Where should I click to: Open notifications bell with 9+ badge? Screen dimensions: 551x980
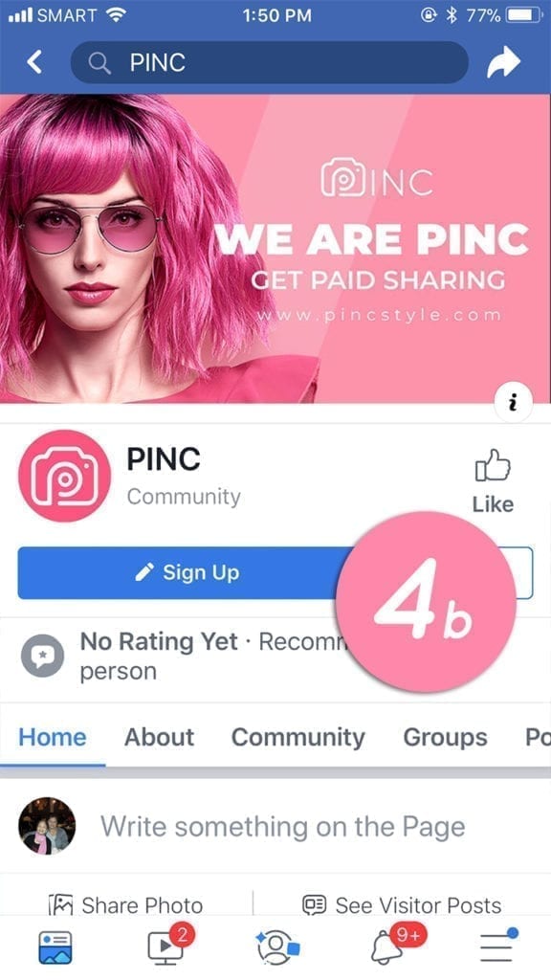tap(387, 945)
